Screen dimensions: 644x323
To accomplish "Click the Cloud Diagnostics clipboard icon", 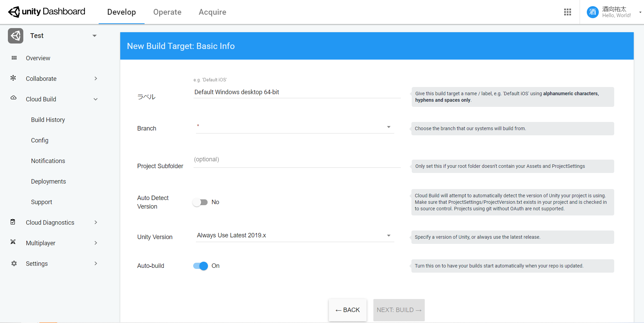I will click(x=13, y=222).
